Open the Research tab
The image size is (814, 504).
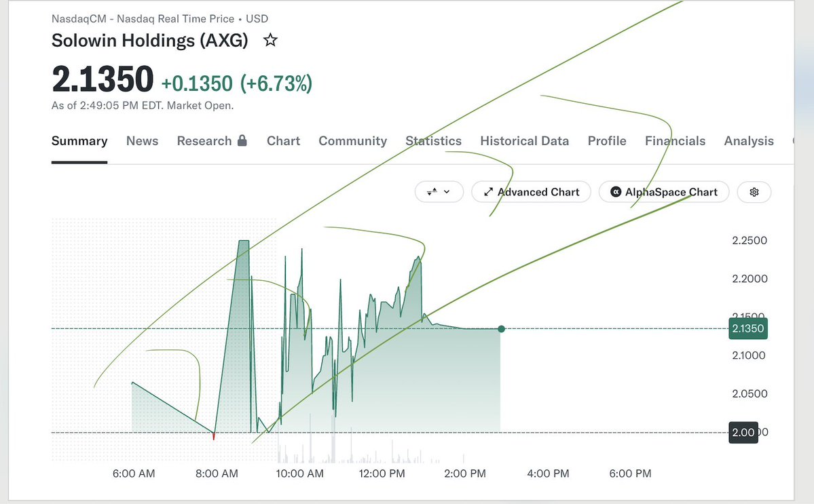[204, 141]
